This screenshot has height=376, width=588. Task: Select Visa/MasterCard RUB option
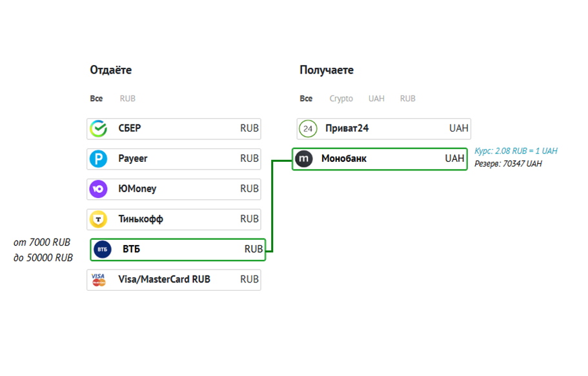tap(174, 279)
